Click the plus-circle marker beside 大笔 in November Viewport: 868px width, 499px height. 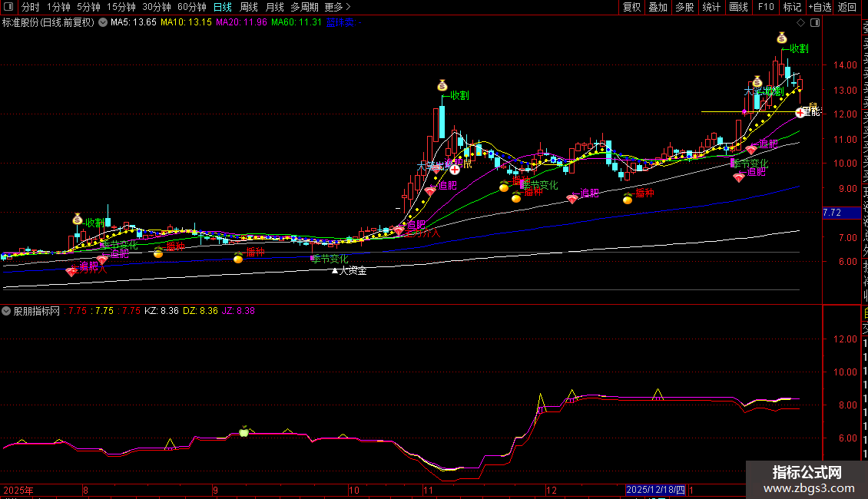pyautogui.click(x=455, y=170)
